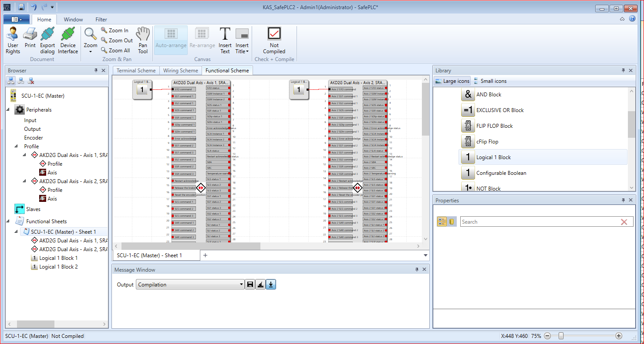644x344 pixels.
Task: Switch to the Terminal Scheme tab
Action: click(x=136, y=71)
